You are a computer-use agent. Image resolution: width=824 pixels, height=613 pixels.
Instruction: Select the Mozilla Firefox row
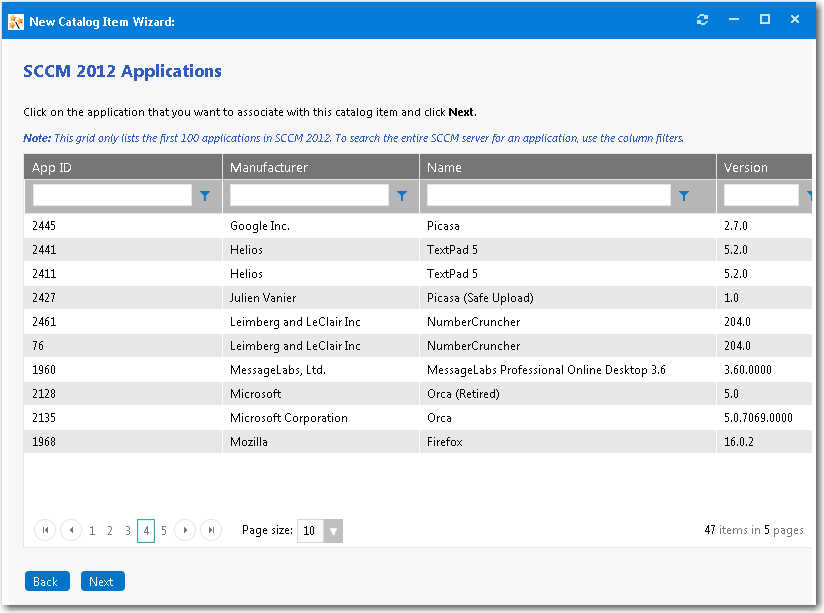[x=400, y=441]
